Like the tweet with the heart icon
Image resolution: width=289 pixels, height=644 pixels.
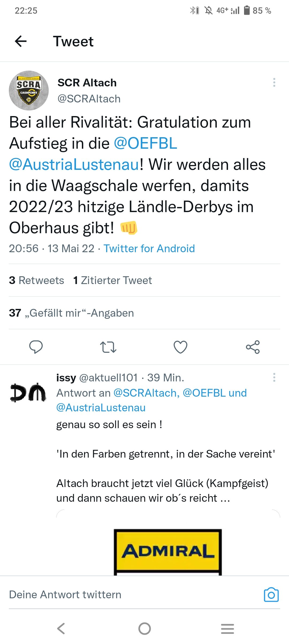pyautogui.click(x=181, y=347)
